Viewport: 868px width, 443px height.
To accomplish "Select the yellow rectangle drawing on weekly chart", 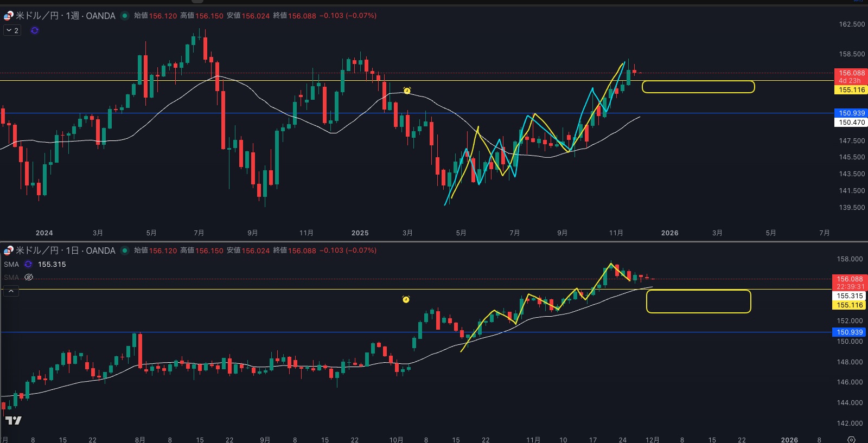I will (x=698, y=81).
